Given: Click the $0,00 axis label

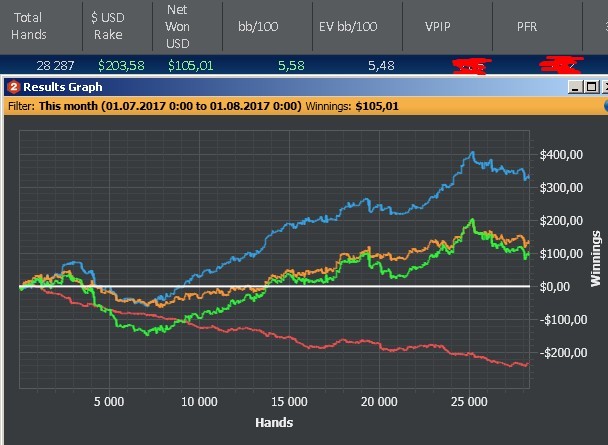Looking at the screenshot, I should [555, 287].
